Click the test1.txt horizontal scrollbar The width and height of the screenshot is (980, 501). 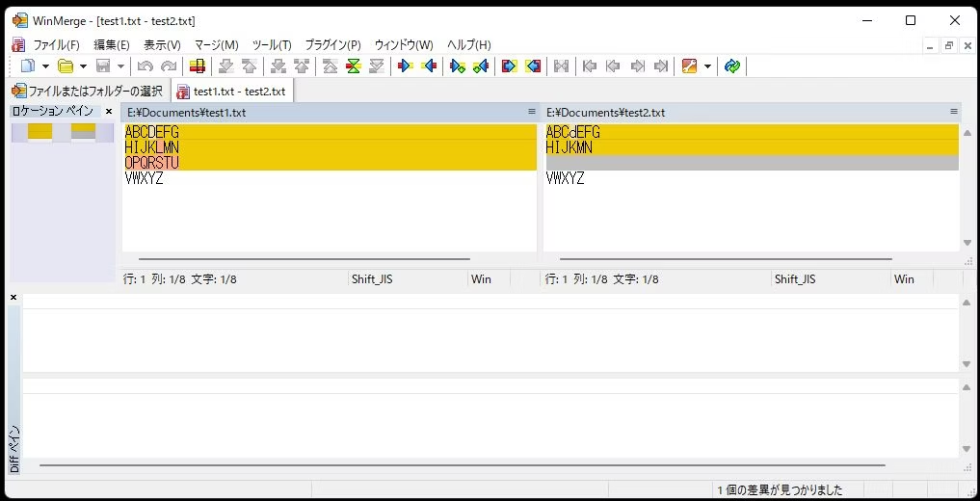coord(304,258)
